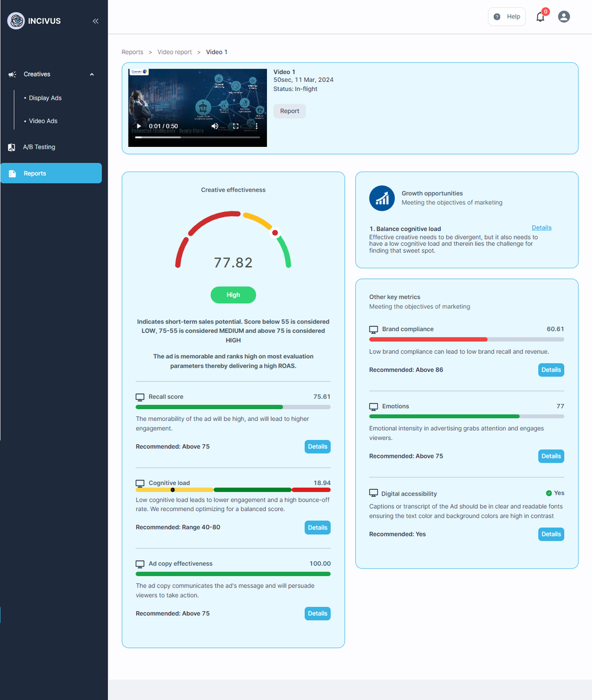Click the green Yes check for Digital accessibility

point(548,493)
